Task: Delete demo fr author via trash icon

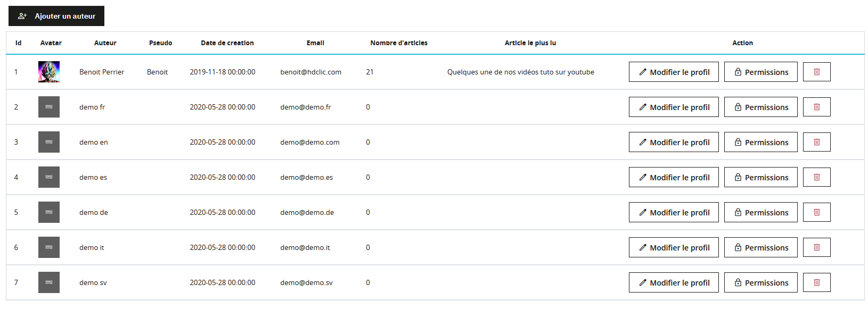Action: [x=817, y=107]
